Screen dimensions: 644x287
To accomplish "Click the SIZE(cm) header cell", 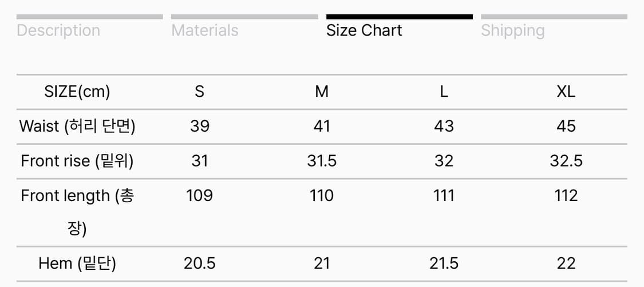I will pos(77,92).
